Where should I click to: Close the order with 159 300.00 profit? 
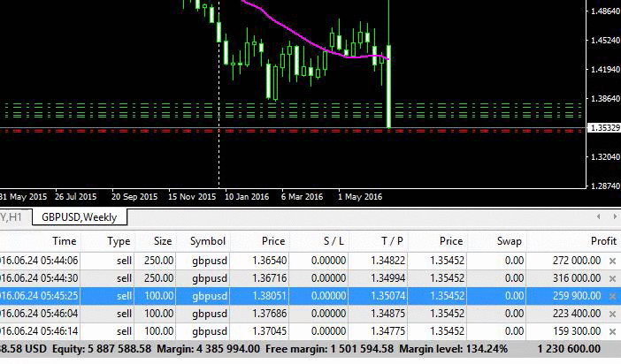(x=612, y=330)
